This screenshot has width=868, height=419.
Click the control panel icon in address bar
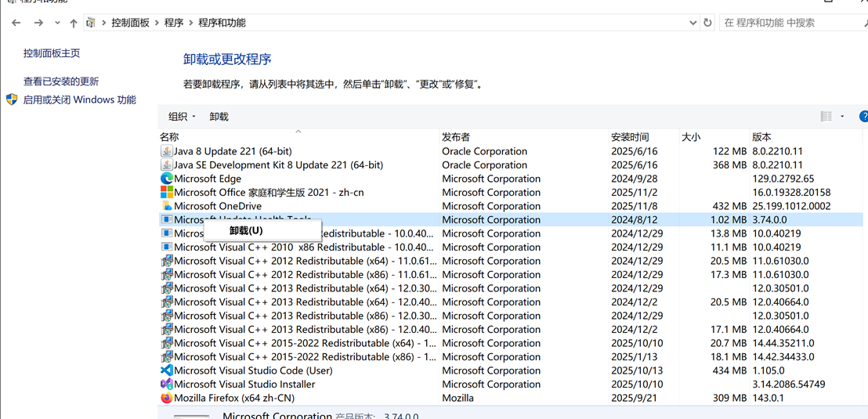point(92,23)
